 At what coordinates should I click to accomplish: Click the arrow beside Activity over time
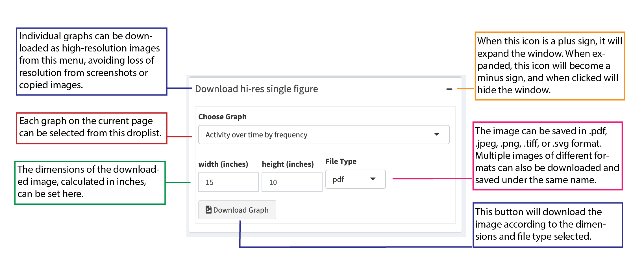pos(437,134)
